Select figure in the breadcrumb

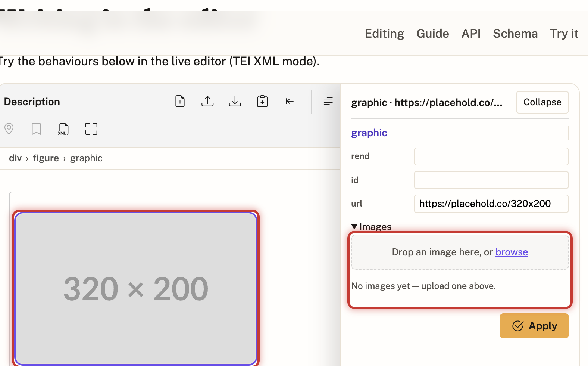(46, 158)
